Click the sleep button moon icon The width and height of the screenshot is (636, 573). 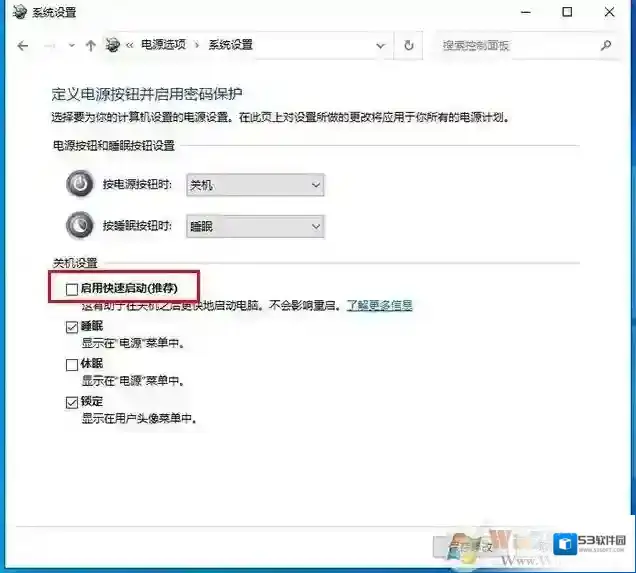tap(79, 226)
